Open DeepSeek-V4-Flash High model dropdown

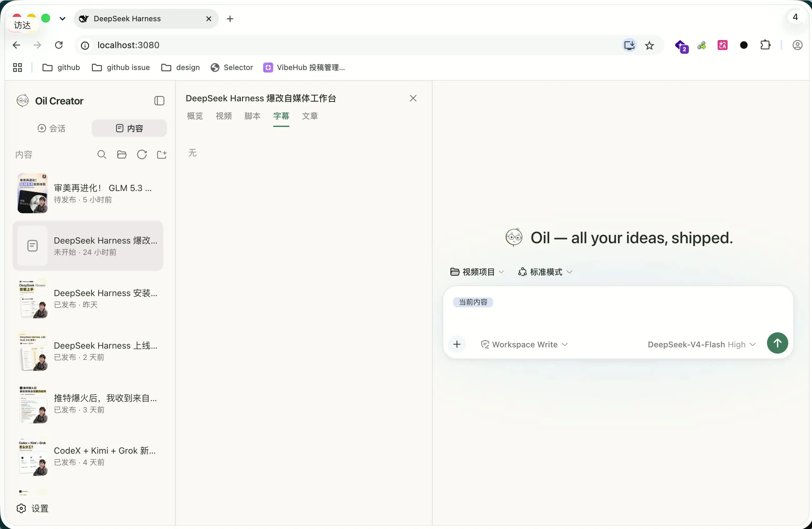(x=701, y=345)
